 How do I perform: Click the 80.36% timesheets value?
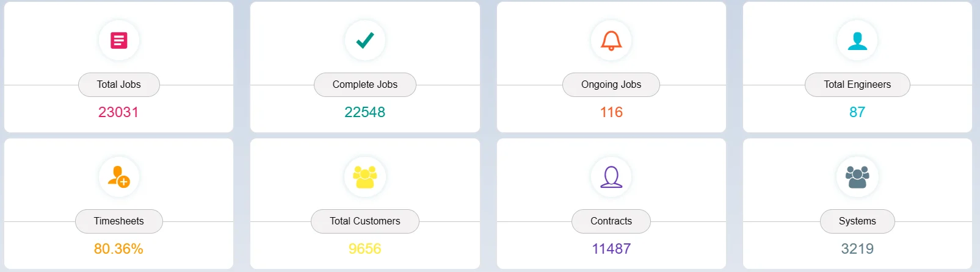[118, 249]
